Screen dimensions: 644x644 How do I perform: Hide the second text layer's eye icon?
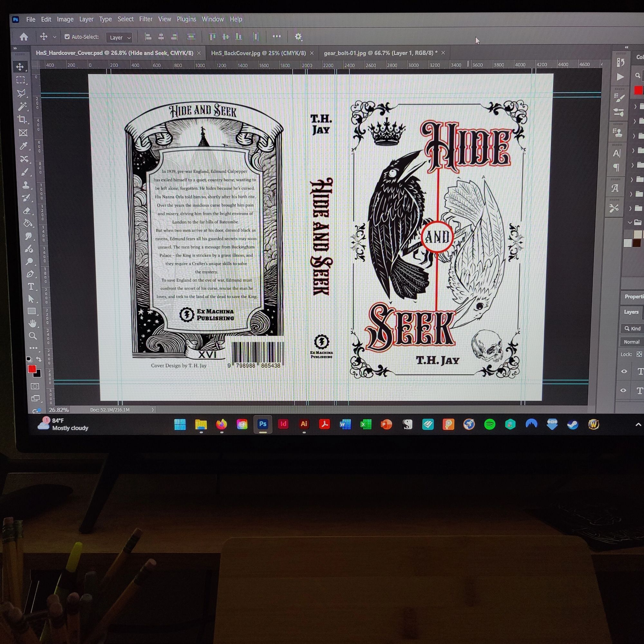[623, 390]
